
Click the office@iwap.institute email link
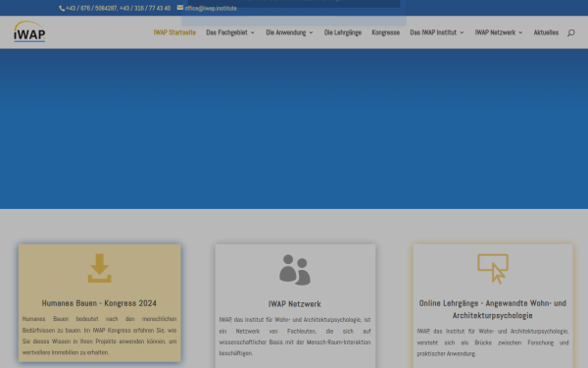211,8
